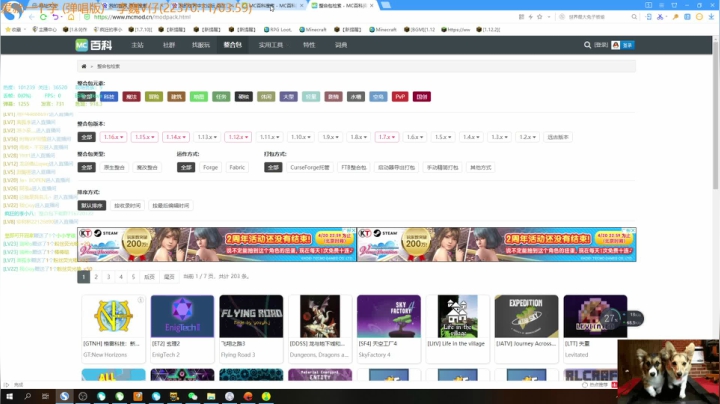This screenshot has height=404, width=720.
Task: Click the 尾页 last-page button
Action: pos(169,277)
